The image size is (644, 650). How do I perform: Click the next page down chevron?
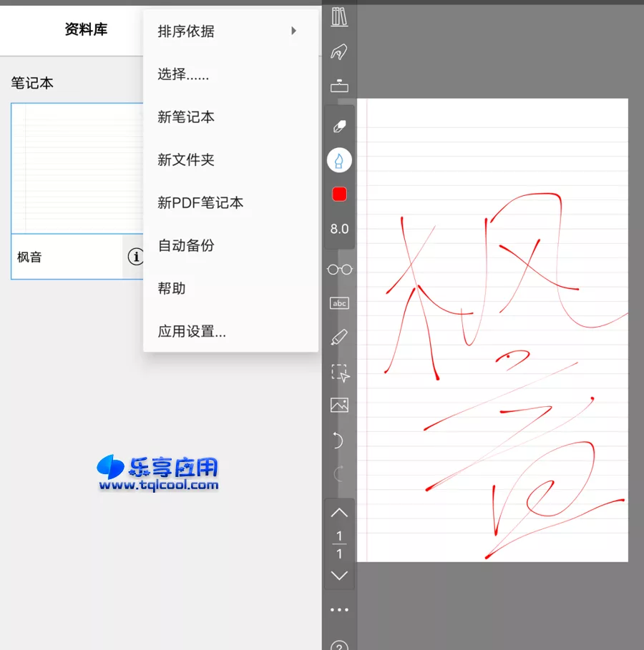click(x=338, y=575)
